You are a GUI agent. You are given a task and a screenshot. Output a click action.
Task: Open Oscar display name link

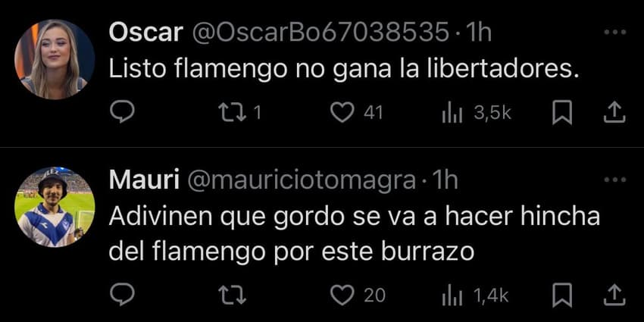145,32
